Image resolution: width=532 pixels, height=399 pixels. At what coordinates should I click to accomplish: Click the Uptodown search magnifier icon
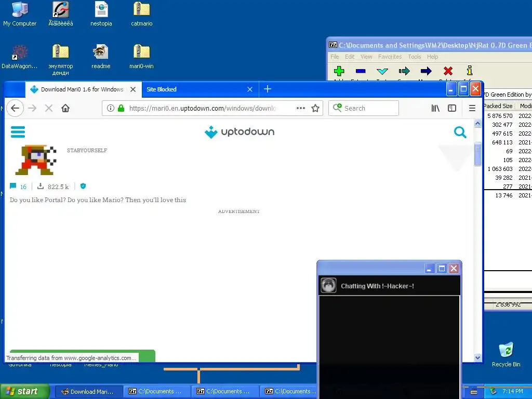click(460, 132)
